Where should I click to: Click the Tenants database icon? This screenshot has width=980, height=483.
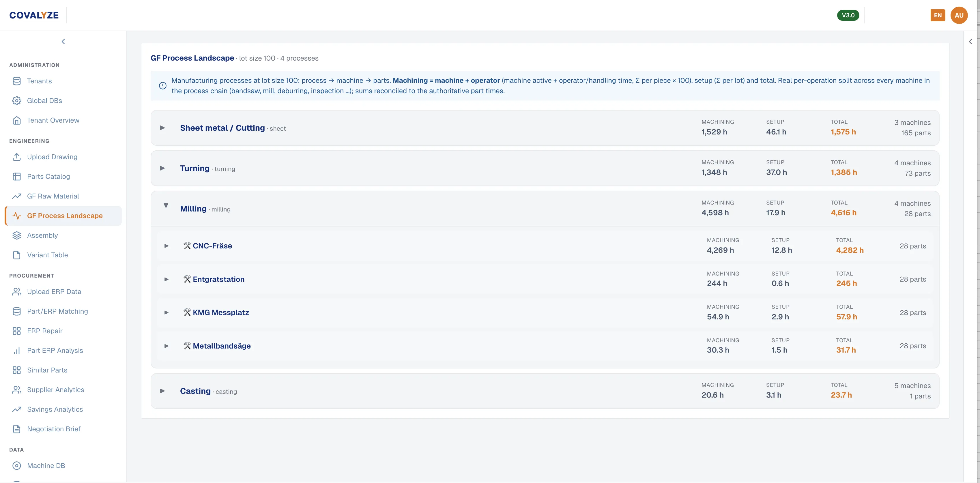coord(16,81)
